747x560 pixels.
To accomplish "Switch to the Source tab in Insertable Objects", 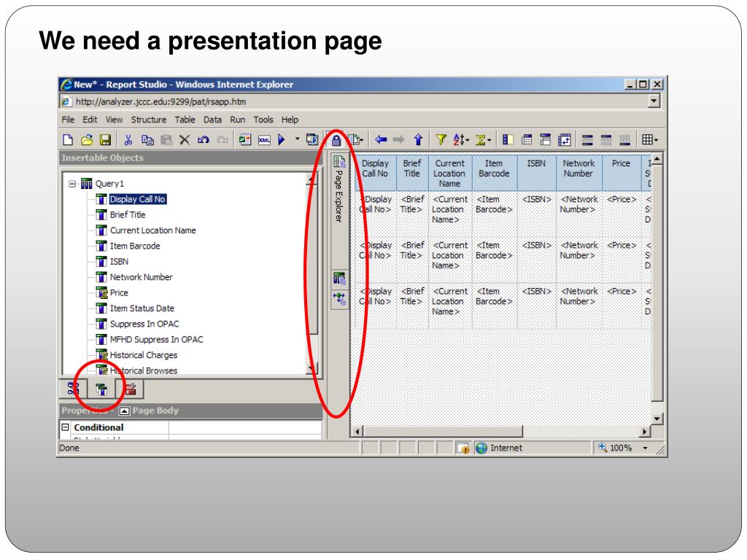I will pos(74,389).
